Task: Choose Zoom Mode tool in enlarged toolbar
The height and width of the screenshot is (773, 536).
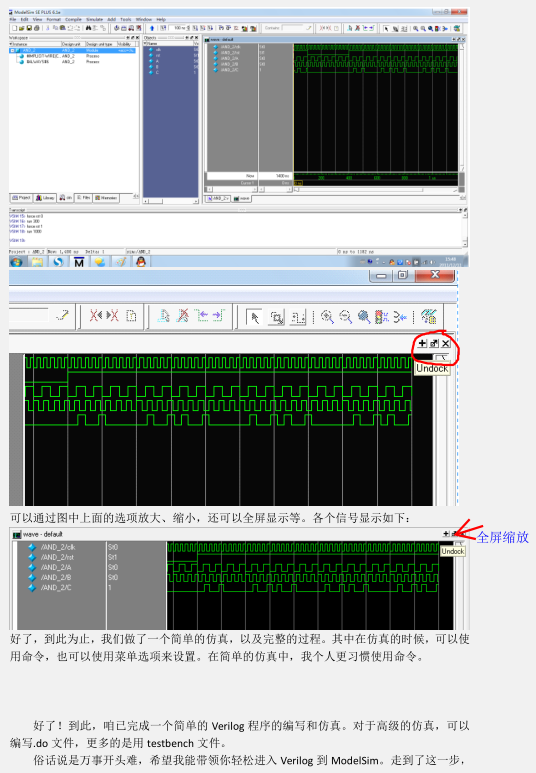Action: coord(276,317)
